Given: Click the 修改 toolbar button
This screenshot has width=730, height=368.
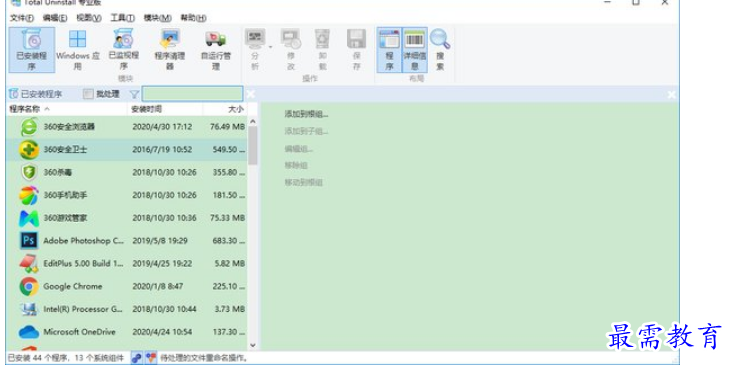Looking at the screenshot, I should 291,50.
